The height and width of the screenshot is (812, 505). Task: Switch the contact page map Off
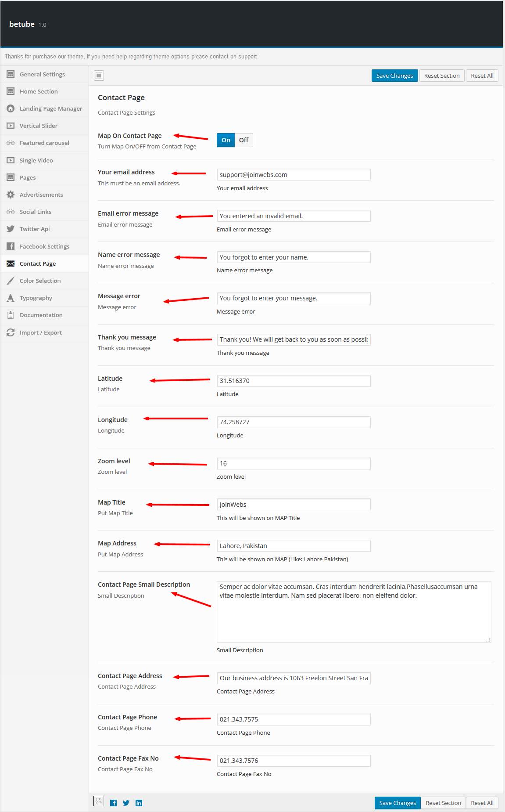[x=244, y=140]
